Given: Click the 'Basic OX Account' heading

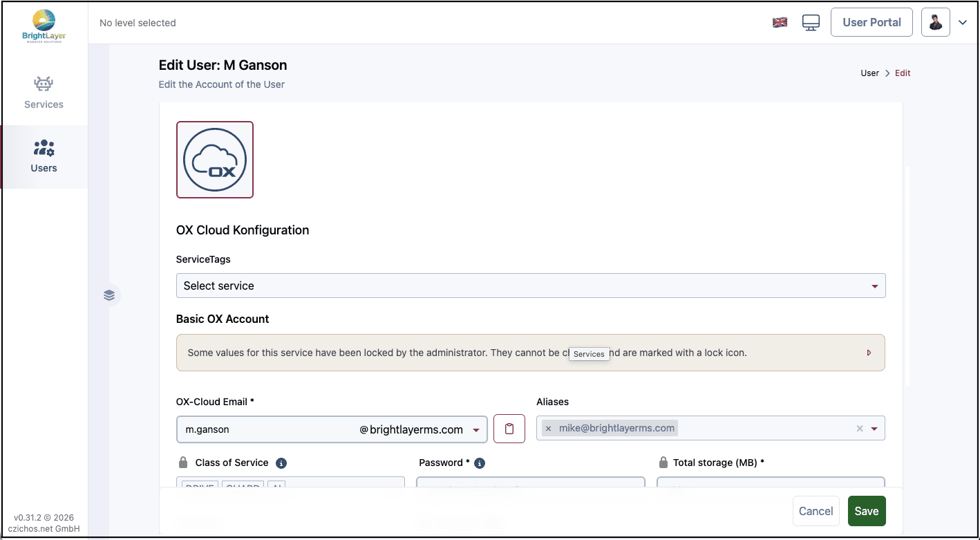Looking at the screenshot, I should 223,319.
